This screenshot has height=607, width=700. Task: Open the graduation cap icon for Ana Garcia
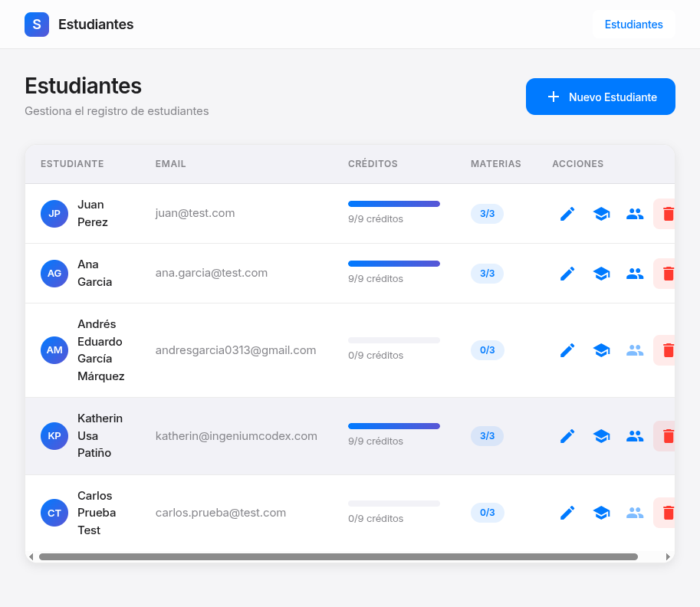pyautogui.click(x=601, y=274)
